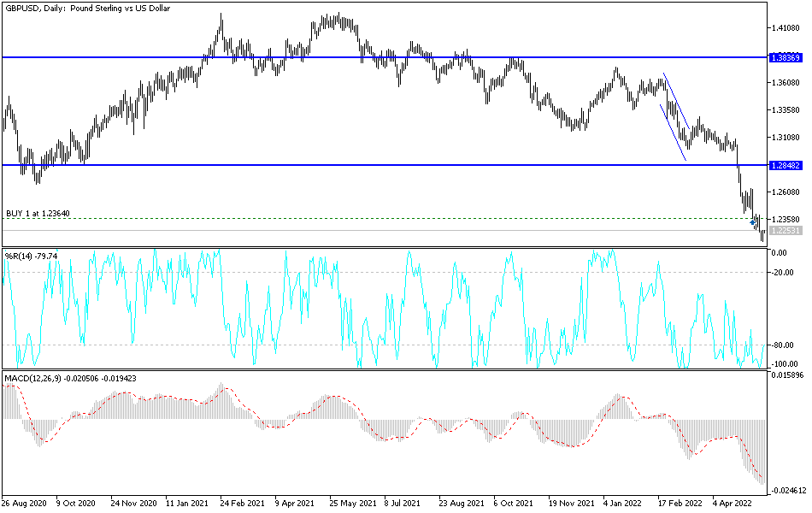Click the 1.36080 price axis value
This screenshot has width=812, height=513.
click(x=786, y=83)
